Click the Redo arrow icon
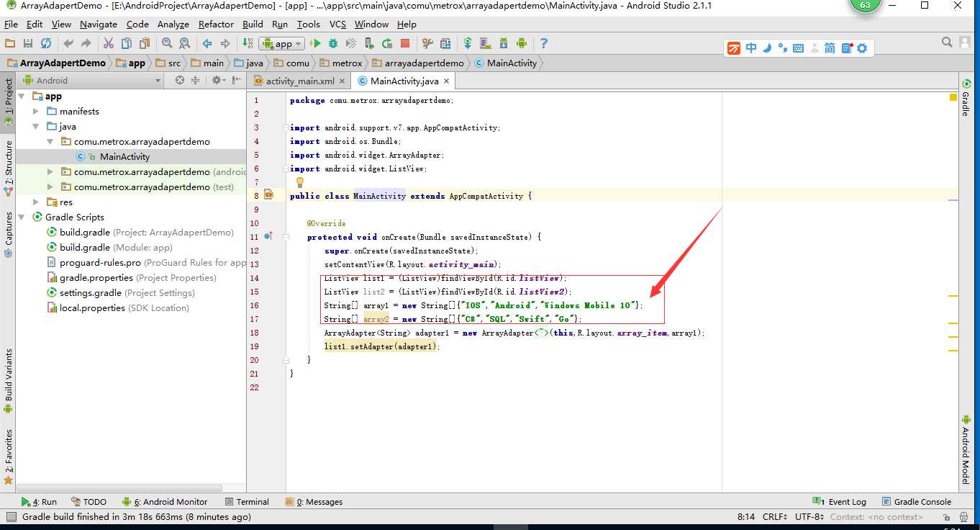Viewport: 980px width, 530px height. tap(86, 43)
